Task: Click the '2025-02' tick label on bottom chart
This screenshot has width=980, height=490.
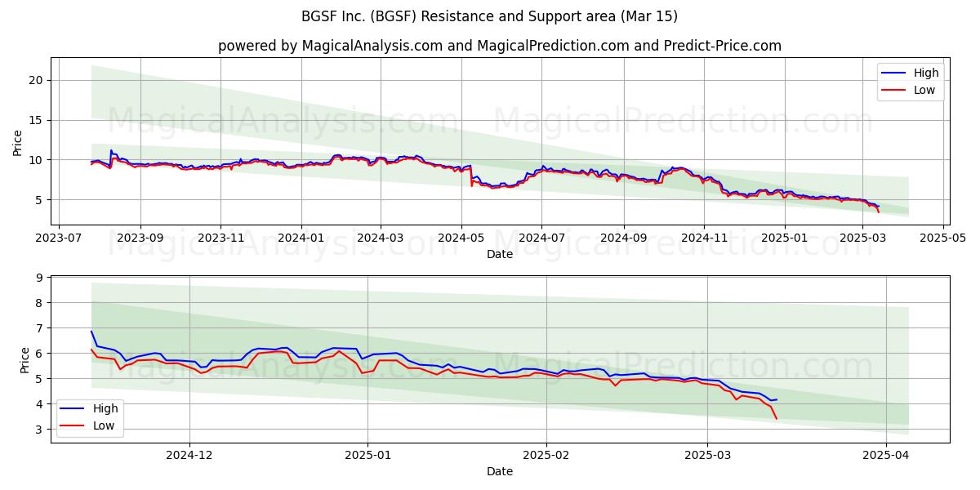Action: 546,455
